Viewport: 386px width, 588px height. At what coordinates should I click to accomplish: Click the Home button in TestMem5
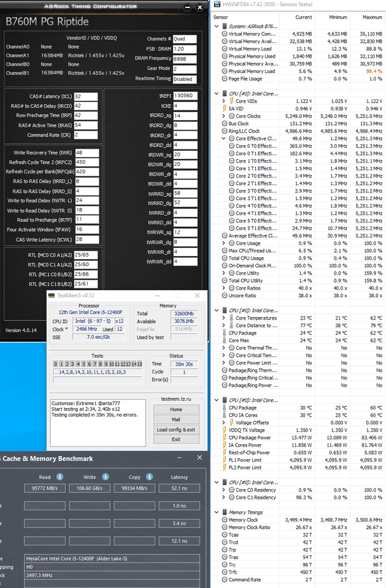(x=176, y=409)
